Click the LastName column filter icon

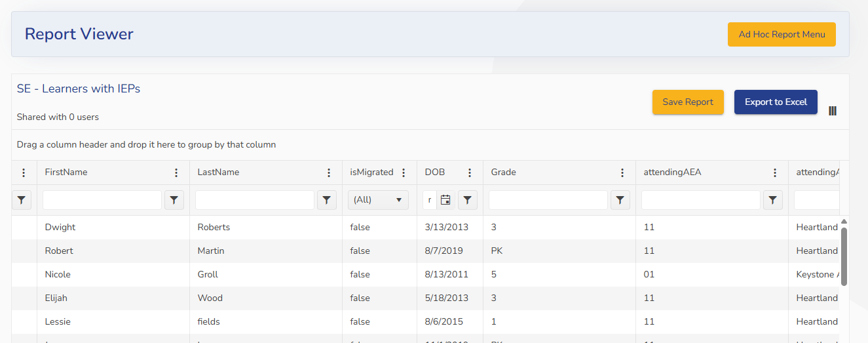pyautogui.click(x=326, y=200)
